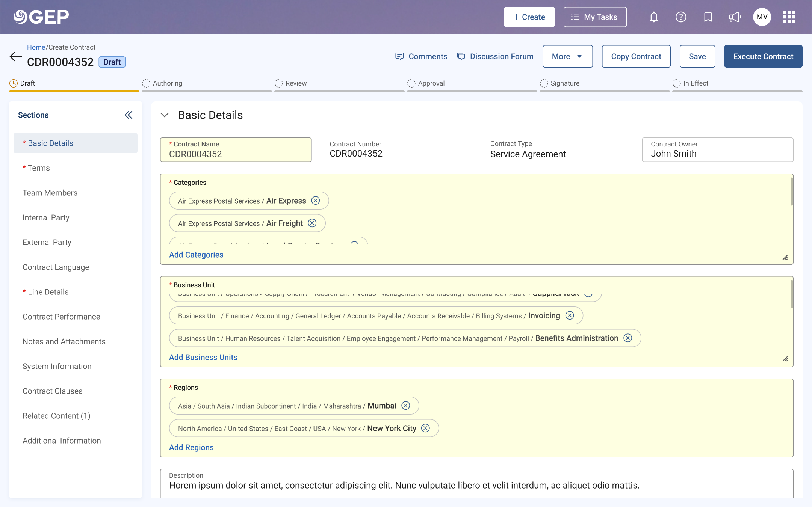The width and height of the screenshot is (812, 507).
Task: Click the Draft status badge
Action: coord(112,62)
